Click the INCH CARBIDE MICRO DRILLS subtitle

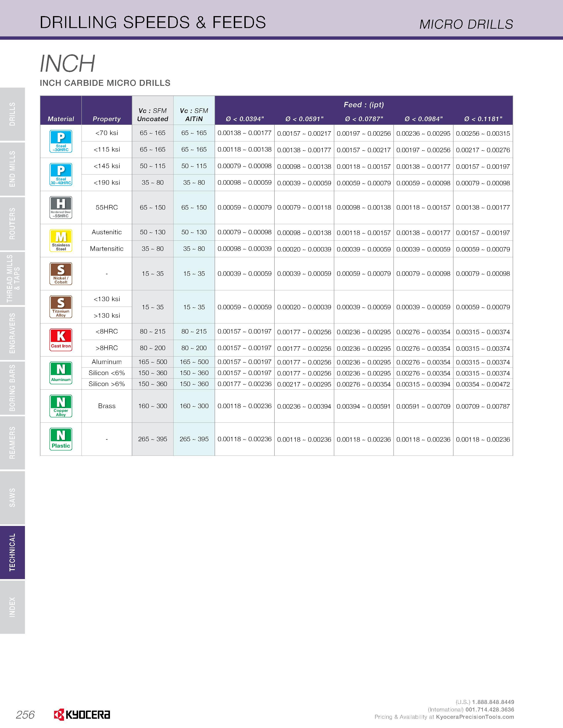click(105, 83)
